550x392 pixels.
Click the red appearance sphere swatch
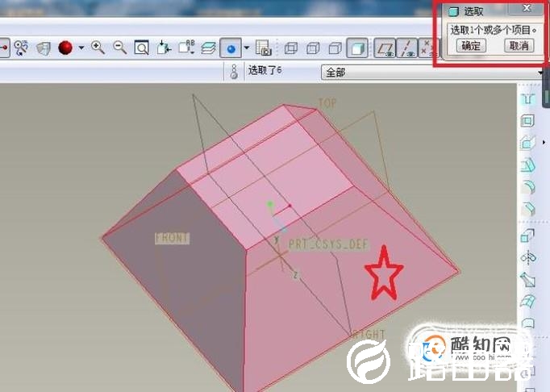[x=65, y=48]
